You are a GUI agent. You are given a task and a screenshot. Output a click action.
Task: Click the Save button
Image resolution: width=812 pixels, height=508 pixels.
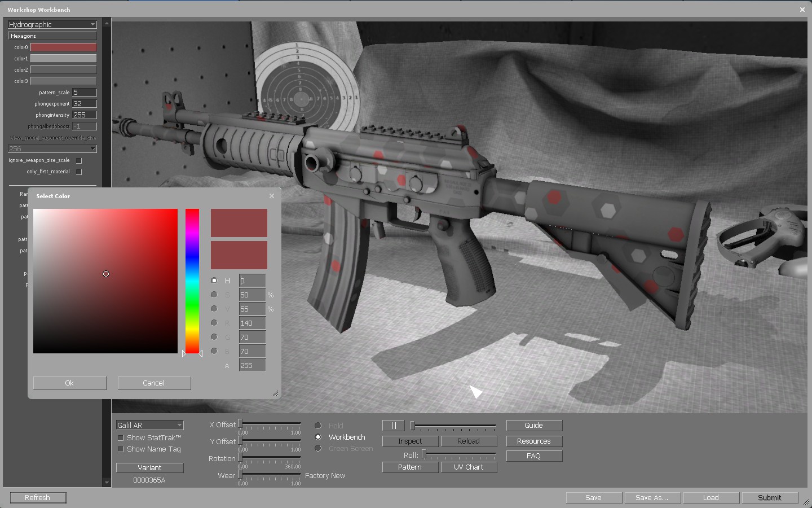(x=594, y=497)
